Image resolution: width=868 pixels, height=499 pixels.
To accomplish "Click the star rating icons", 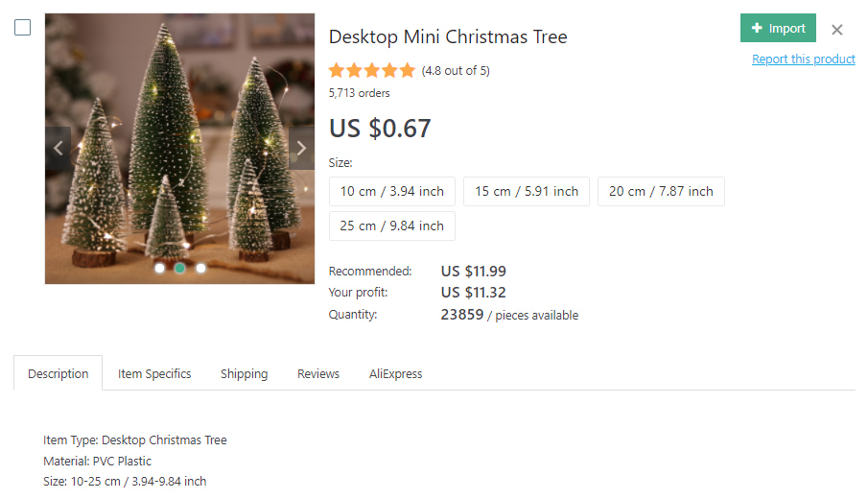I will (x=372, y=70).
